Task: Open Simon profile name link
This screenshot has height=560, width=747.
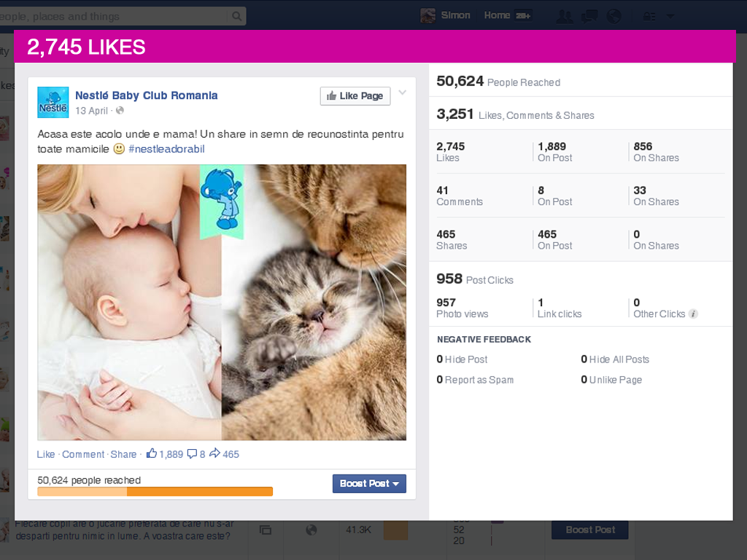Action: (x=455, y=15)
